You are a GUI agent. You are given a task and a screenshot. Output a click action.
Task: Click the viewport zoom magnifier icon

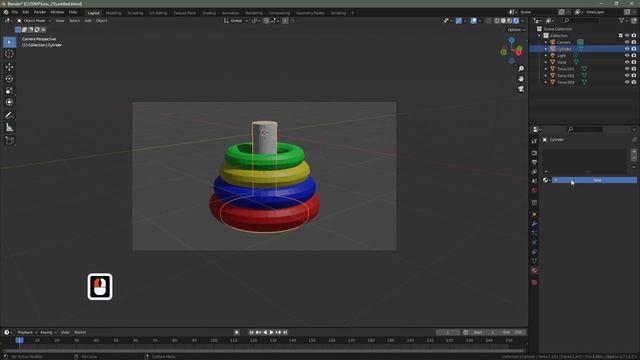click(521, 69)
